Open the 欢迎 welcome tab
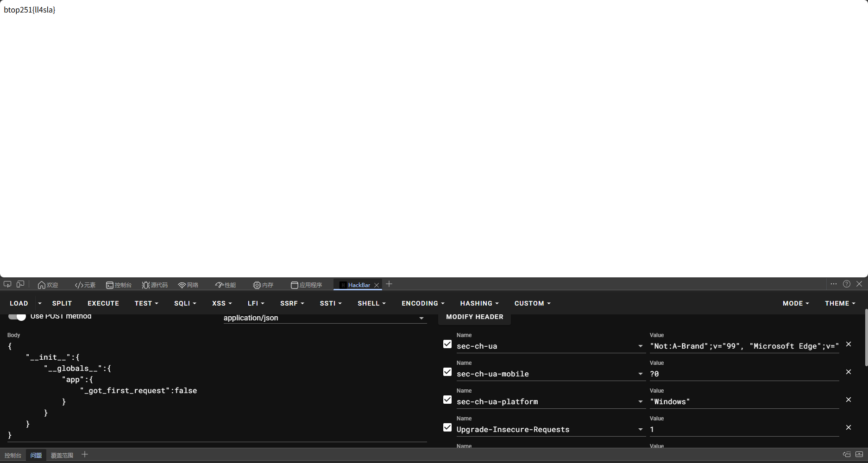Screen dimensions: 868x463 click(x=48, y=285)
